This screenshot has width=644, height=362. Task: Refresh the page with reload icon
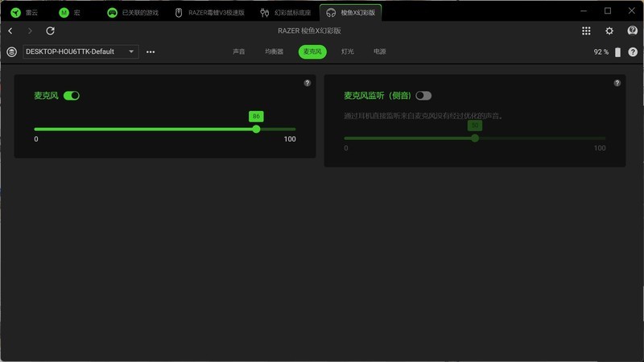(x=50, y=31)
